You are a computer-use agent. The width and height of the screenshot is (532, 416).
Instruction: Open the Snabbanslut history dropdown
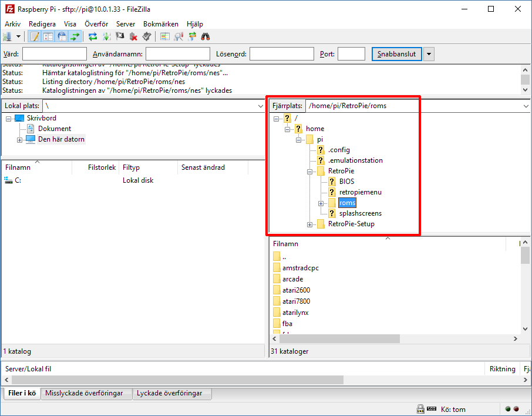point(429,54)
